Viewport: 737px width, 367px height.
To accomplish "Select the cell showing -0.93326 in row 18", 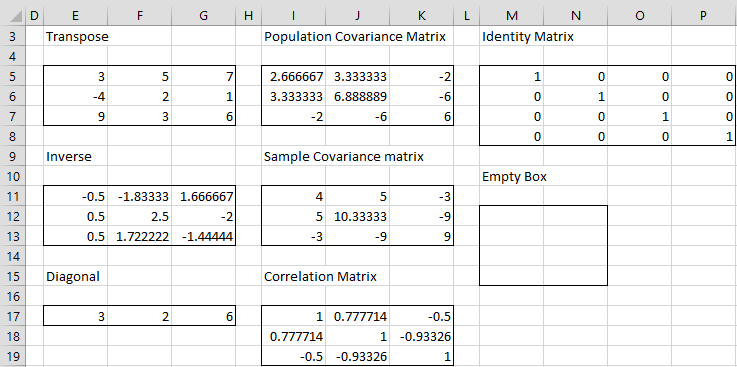I will click(x=421, y=336).
